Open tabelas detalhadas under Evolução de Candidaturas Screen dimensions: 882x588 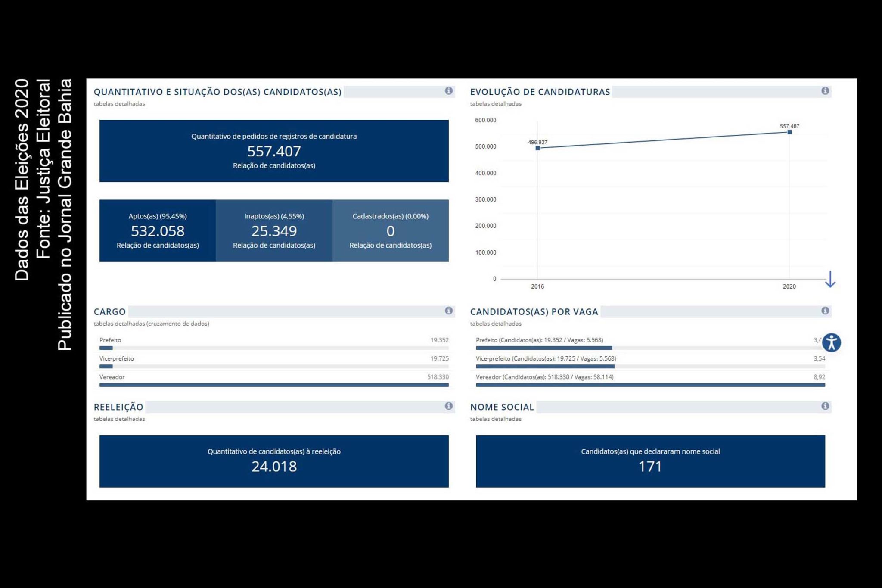pyautogui.click(x=495, y=104)
